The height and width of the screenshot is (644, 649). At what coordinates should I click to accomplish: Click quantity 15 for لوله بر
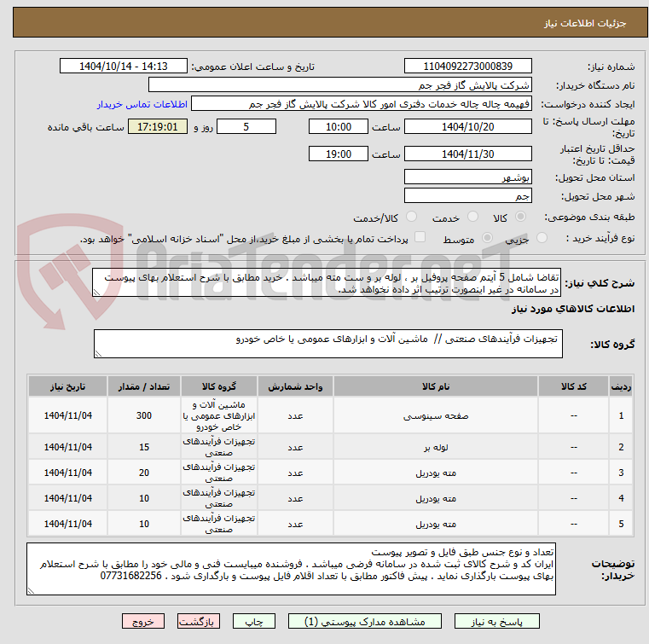pyautogui.click(x=143, y=447)
